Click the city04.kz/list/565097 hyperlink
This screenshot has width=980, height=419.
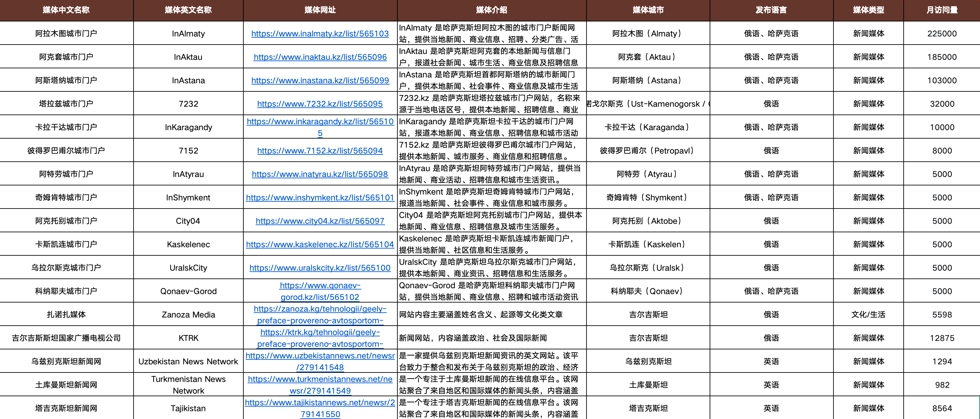[320, 221]
